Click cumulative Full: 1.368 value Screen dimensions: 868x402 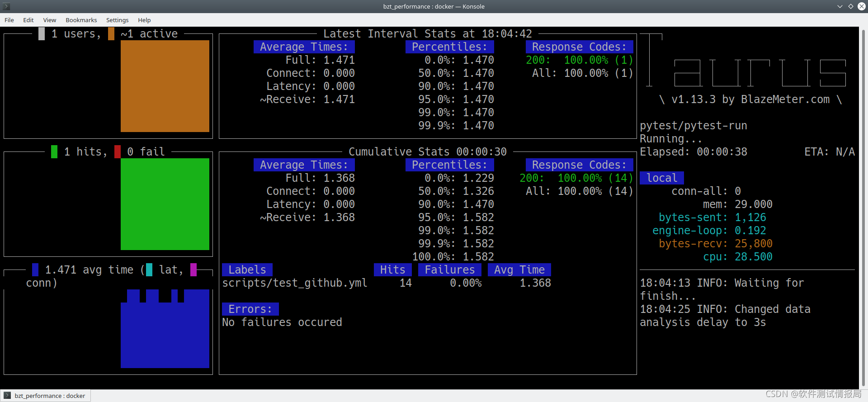tap(320, 178)
